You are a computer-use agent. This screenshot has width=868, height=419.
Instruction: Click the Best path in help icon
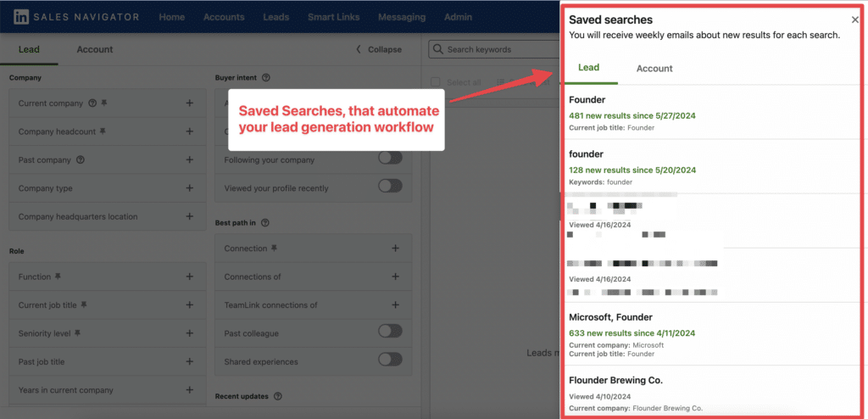point(264,223)
